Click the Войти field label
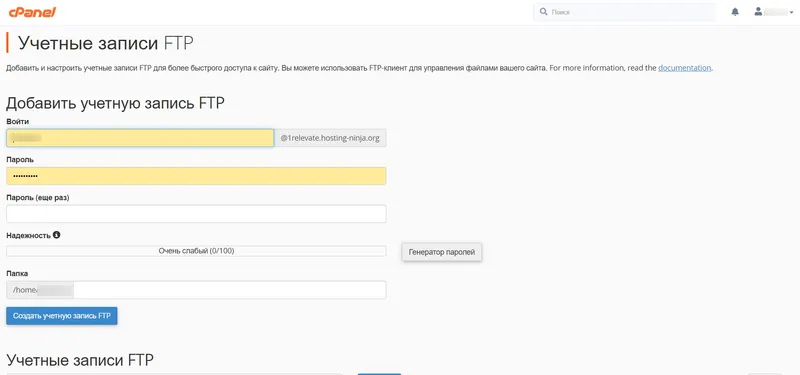 [x=17, y=121]
